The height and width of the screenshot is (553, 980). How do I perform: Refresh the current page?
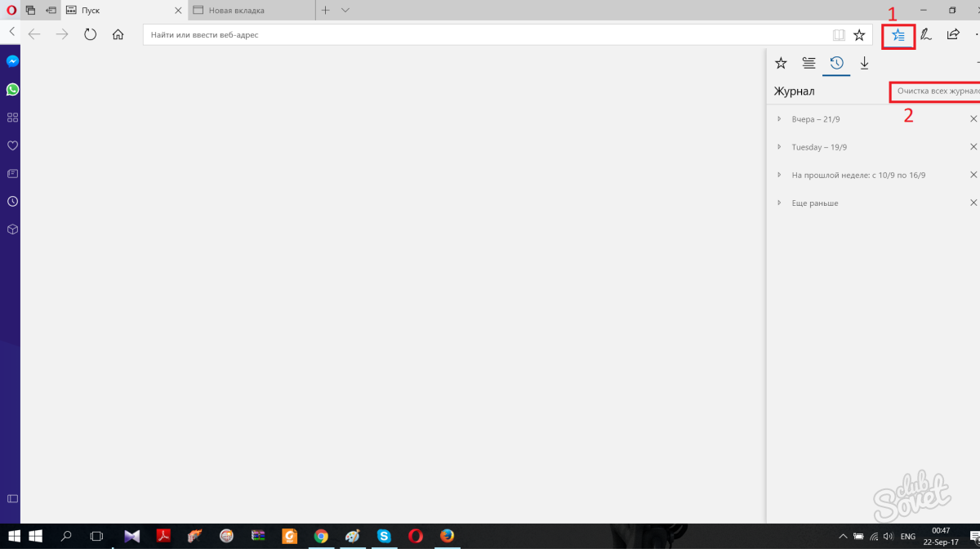point(90,34)
